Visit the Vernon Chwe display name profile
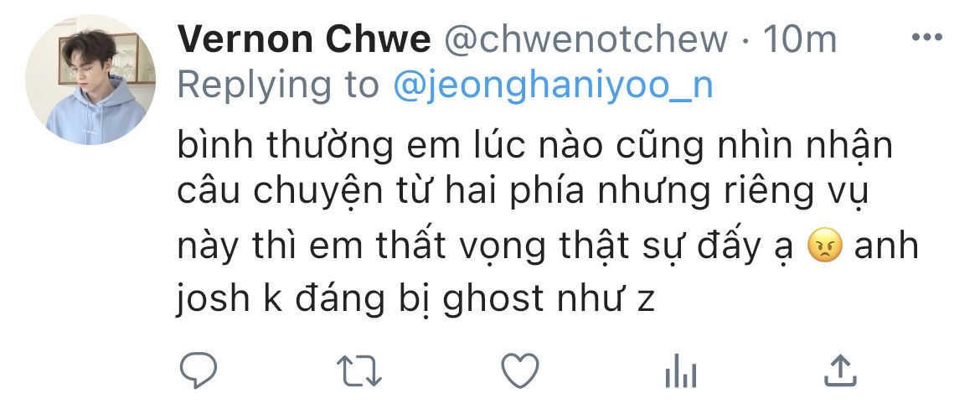Image resolution: width=980 pixels, height=409 pixels. point(304,39)
